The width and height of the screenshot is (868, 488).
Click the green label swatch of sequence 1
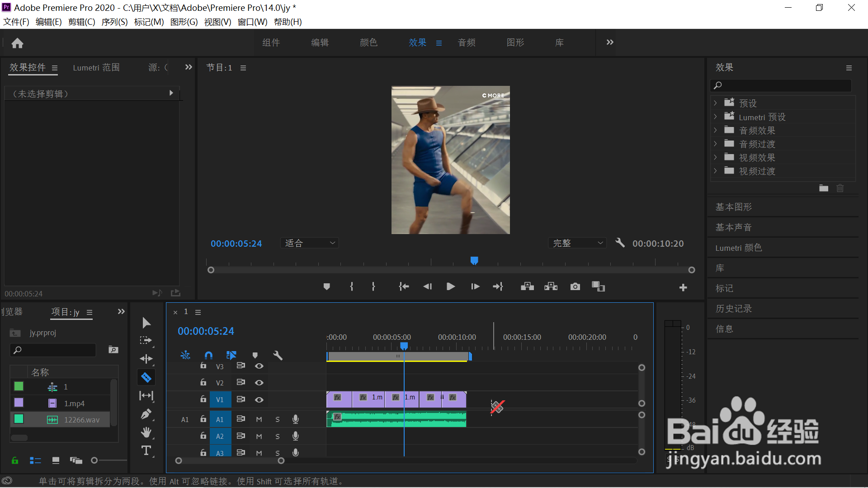[x=19, y=386]
